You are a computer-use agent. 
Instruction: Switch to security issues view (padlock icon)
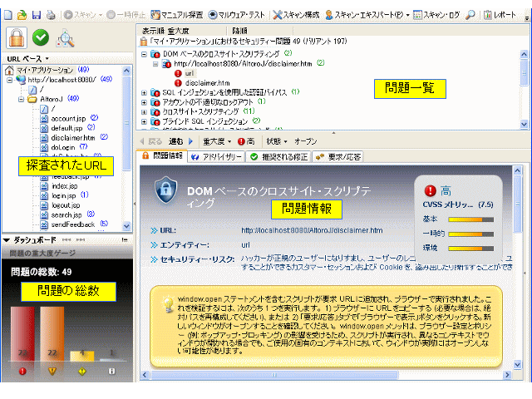(16, 37)
